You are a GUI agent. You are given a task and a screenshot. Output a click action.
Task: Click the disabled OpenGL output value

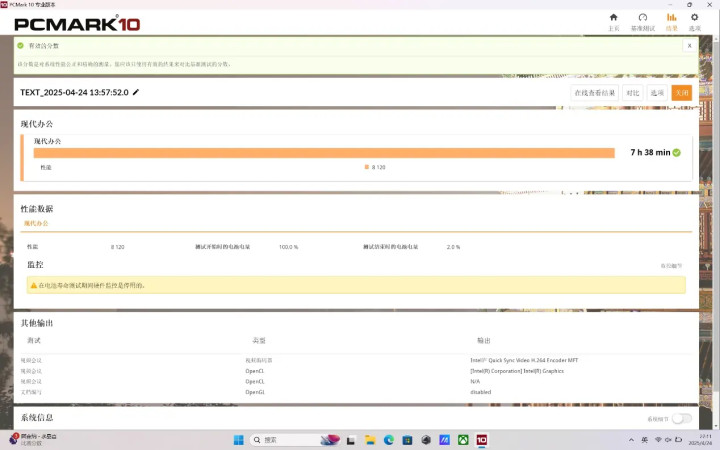pyautogui.click(x=480, y=392)
